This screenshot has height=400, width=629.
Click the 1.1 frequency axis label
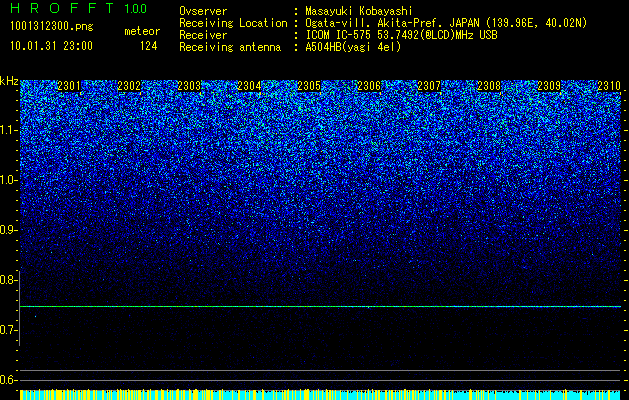coord(8,130)
